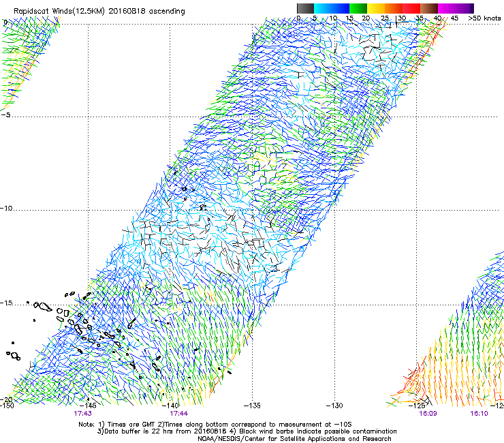Click the purple '16:09' time stamp
The image size is (504, 443).
[428, 414]
